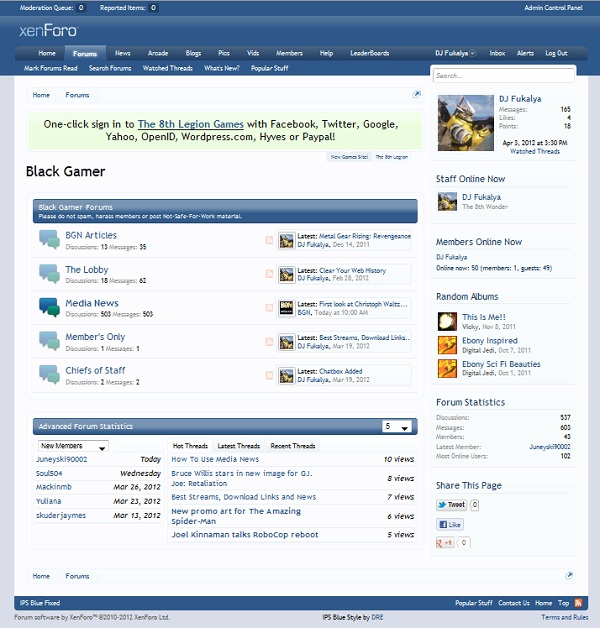Click the BGN Articles forum bubble icon
Image resolution: width=600 pixels, height=628 pixels.
click(49, 238)
